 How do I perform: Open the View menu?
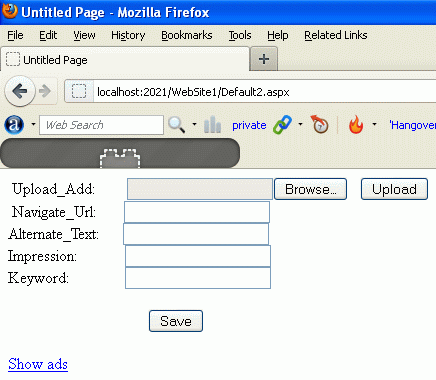click(x=84, y=35)
